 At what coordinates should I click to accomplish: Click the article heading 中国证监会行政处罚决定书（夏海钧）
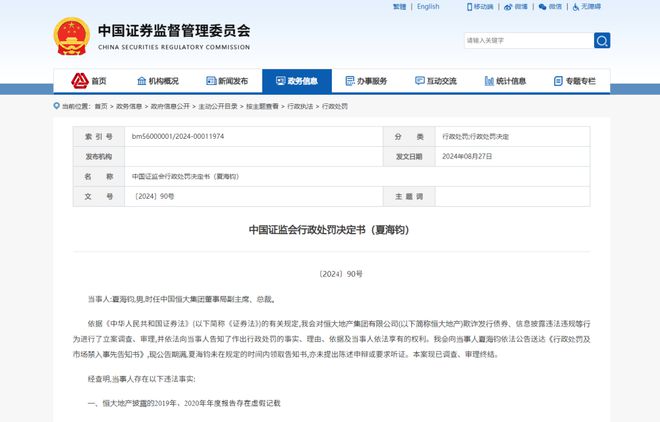click(329, 230)
